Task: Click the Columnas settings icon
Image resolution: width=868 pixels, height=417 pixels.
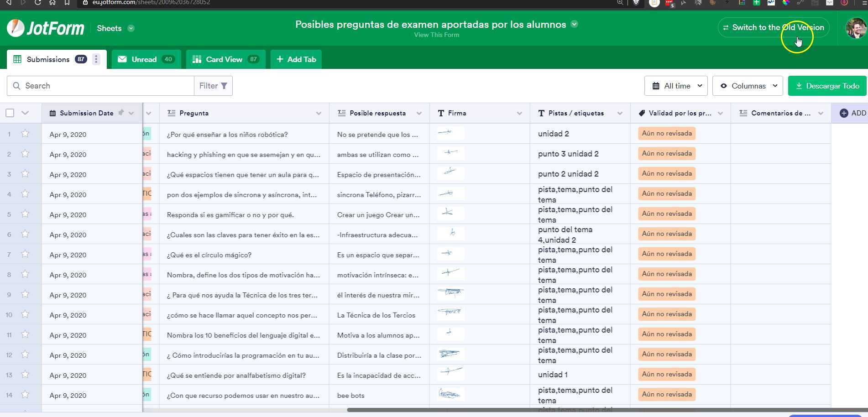Action: [x=724, y=86]
